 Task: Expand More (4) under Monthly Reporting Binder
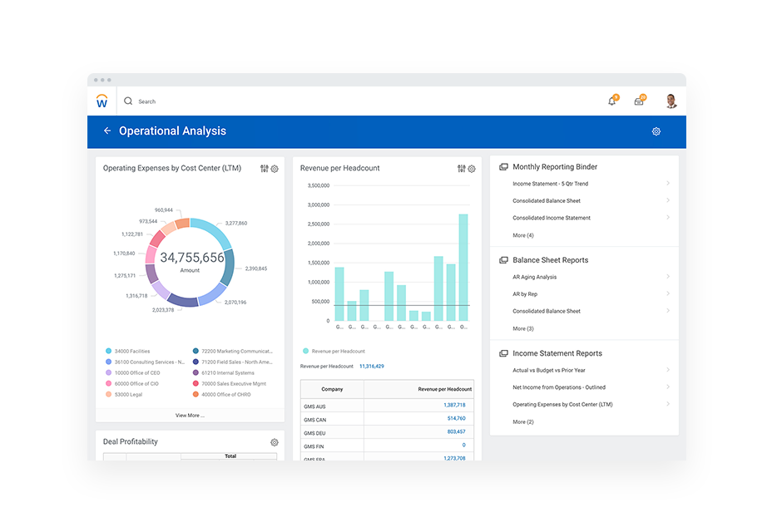[x=523, y=236]
